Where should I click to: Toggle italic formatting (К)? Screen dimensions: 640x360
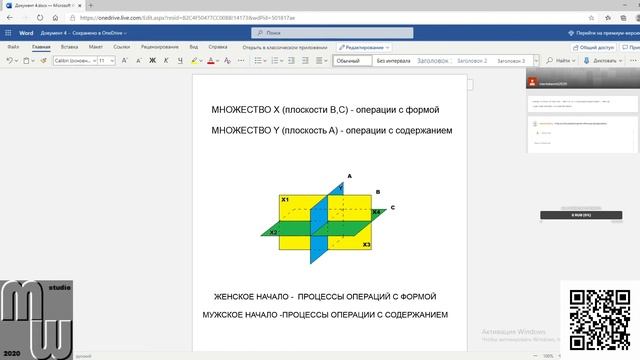pyautogui.click(x=166, y=60)
